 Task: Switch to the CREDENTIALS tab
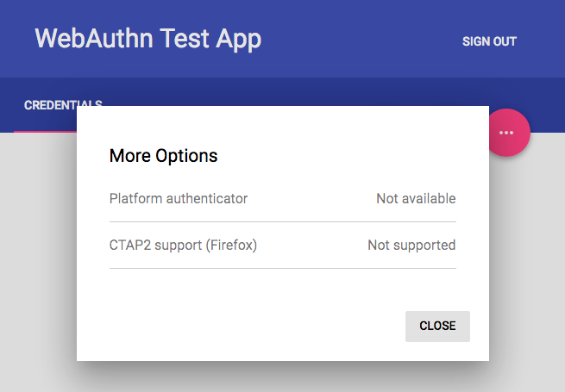62,105
